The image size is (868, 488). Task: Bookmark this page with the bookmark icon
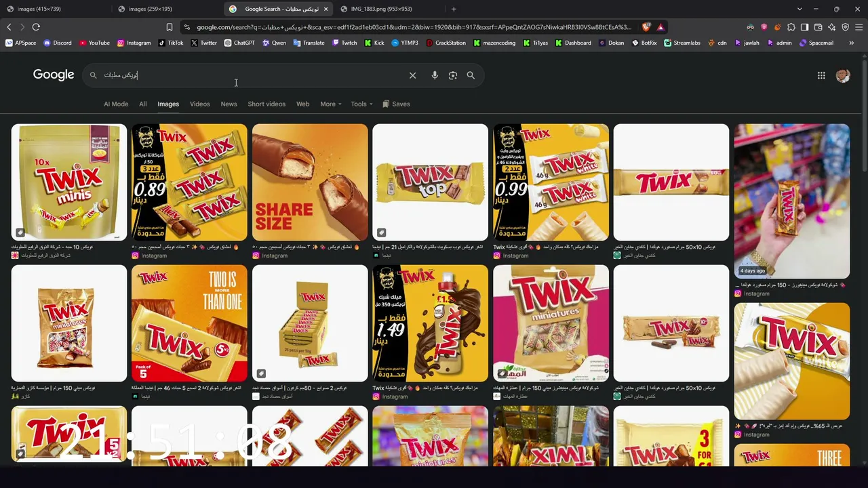(170, 27)
